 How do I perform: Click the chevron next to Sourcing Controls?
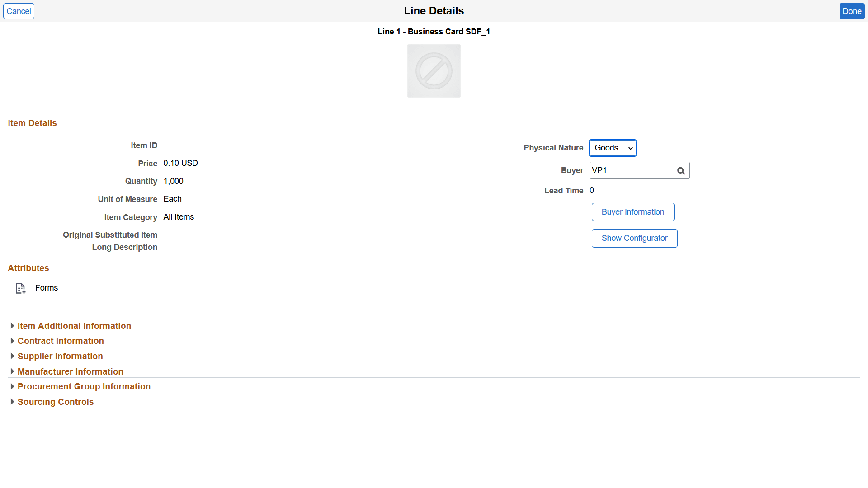tap(12, 401)
